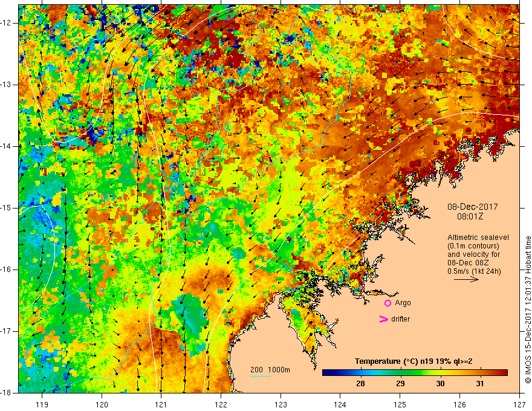Click the '08-Dec 08Z' caption line
Image resolution: width=532 pixels, height=411 pixels.
click(468, 263)
